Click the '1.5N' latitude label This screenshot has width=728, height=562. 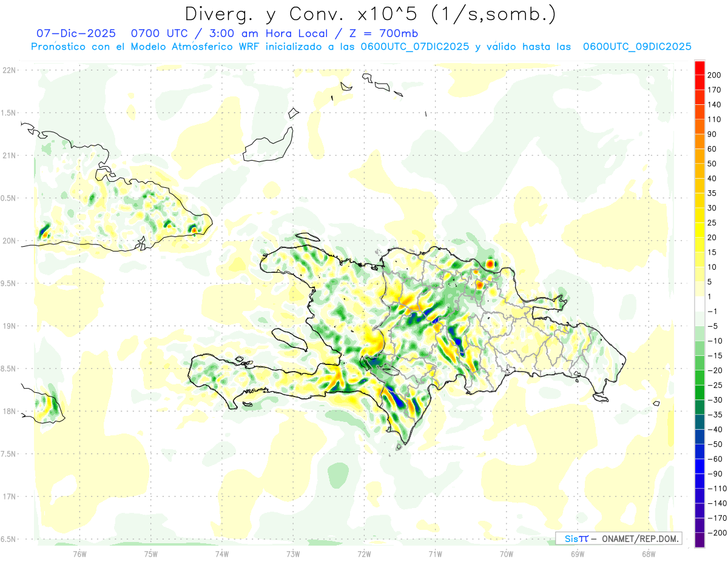8,113
